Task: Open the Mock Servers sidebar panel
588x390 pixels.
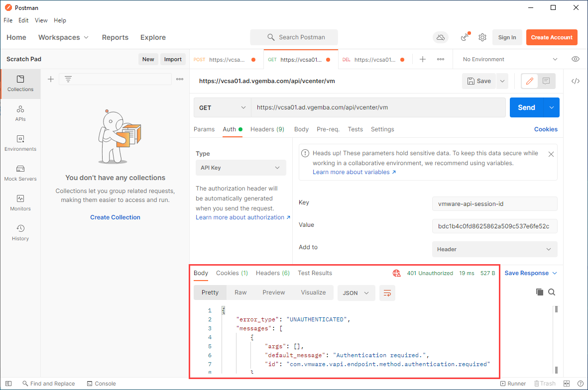Action: coord(20,174)
